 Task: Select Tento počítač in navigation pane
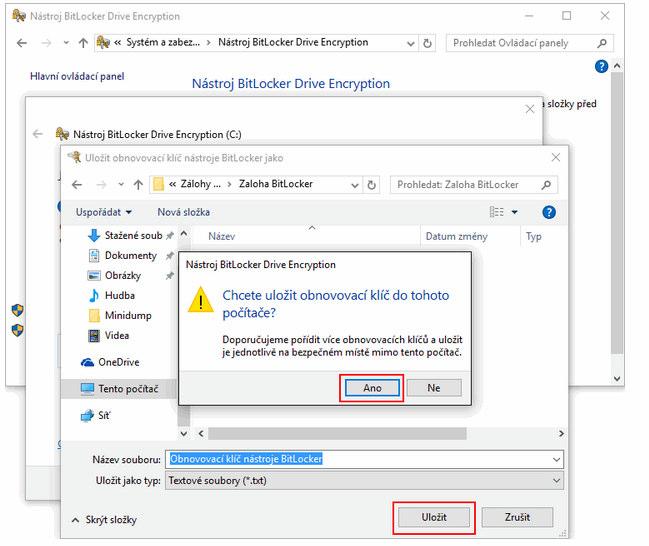[x=128, y=389]
